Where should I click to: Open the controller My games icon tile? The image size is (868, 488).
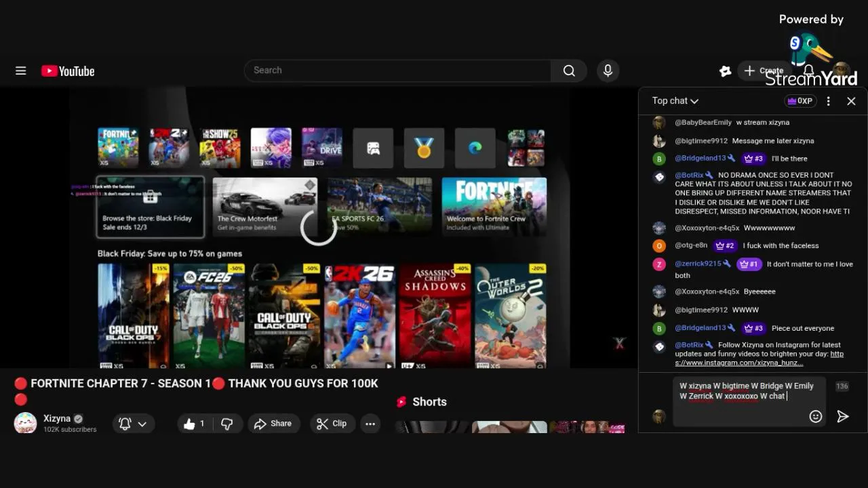coord(373,148)
